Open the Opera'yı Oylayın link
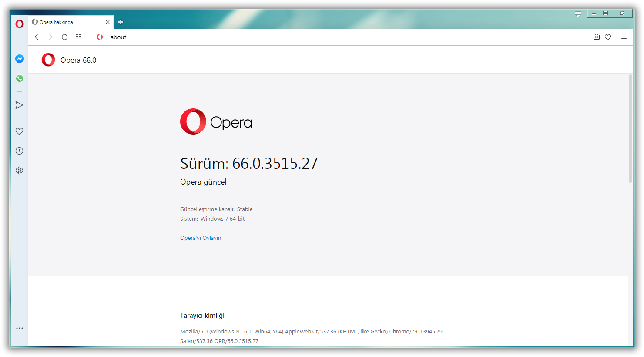The width and height of the screenshot is (644, 357). point(201,238)
